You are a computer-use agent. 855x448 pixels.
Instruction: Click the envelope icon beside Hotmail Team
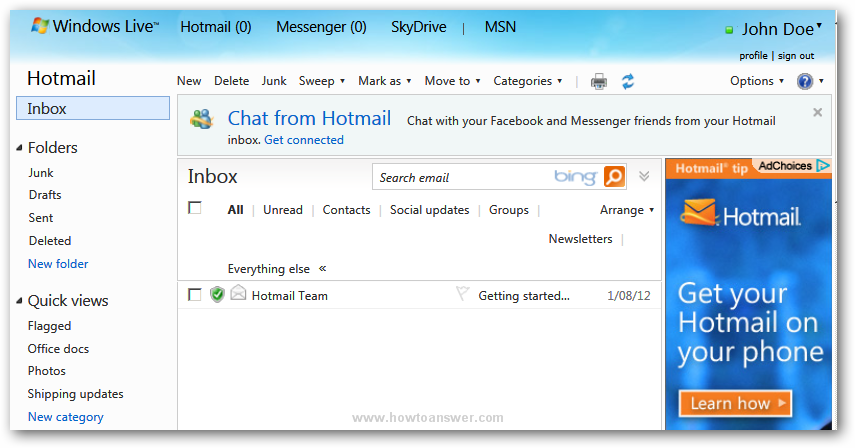(x=238, y=293)
